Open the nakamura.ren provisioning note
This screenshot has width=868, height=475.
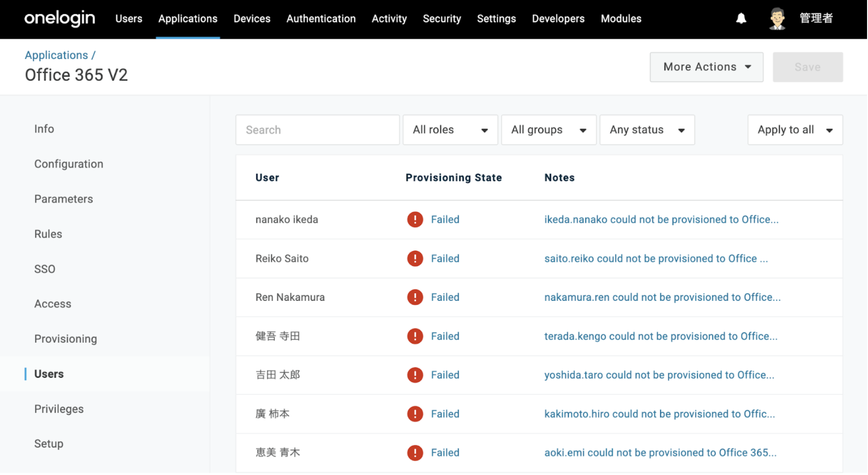tap(663, 297)
